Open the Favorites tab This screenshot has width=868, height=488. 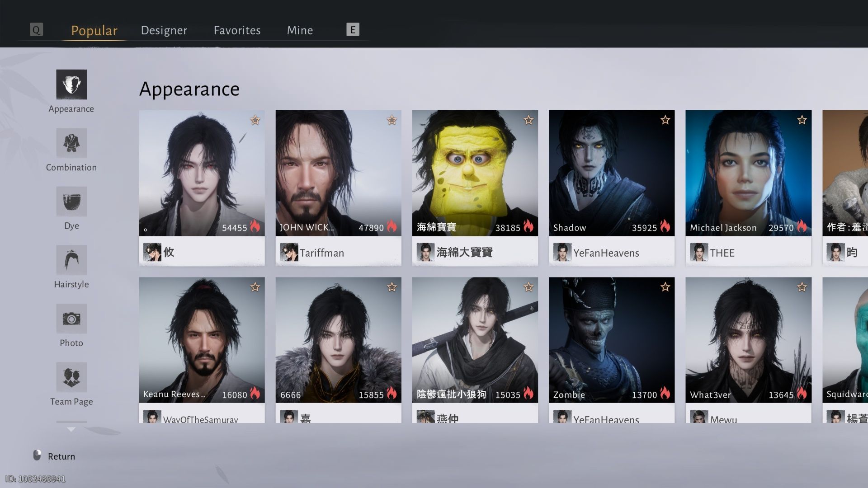tap(237, 30)
